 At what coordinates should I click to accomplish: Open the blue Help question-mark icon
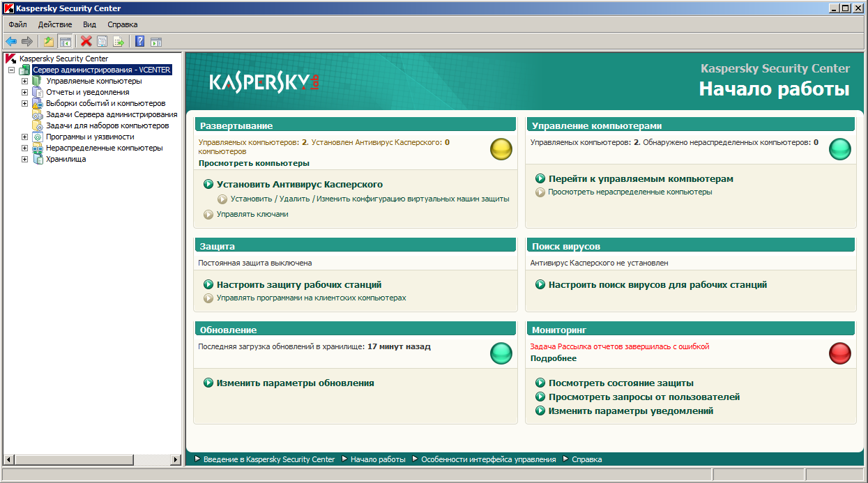pyautogui.click(x=140, y=42)
